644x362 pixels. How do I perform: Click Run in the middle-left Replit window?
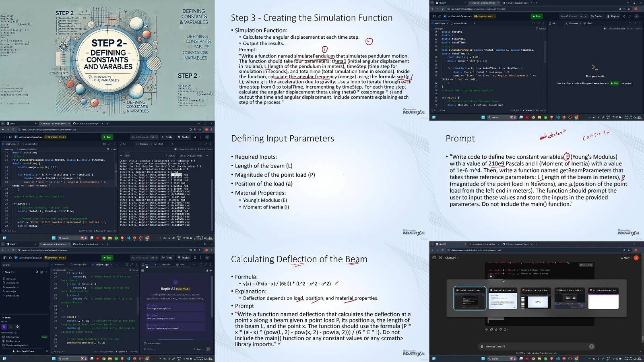click(x=107, y=137)
